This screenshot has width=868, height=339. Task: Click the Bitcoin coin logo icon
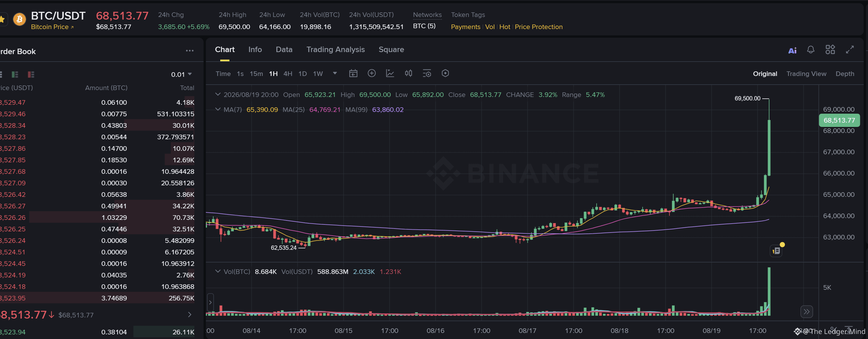click(19, 19)
